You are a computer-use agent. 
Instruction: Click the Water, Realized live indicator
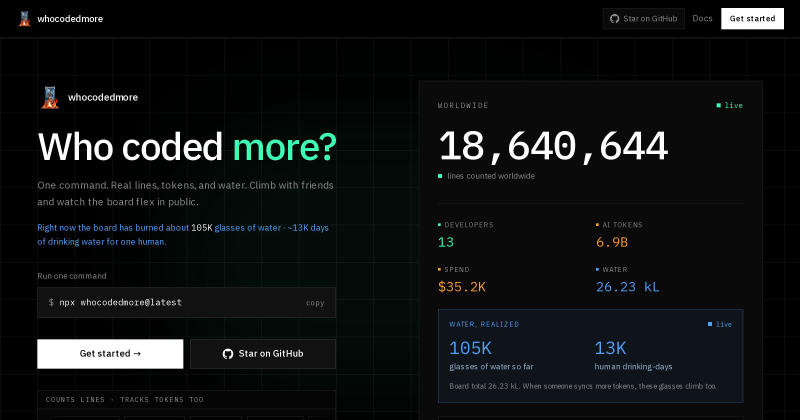pos(719,324)
